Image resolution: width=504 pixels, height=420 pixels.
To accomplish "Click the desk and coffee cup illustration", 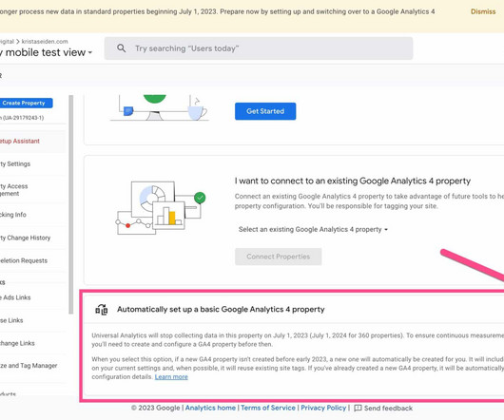I will pos(160,108).
